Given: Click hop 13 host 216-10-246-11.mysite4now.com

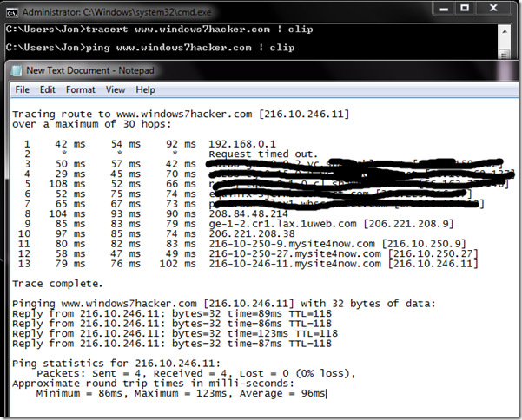Looking at the screenshot, I should click(x=295, y=264).
